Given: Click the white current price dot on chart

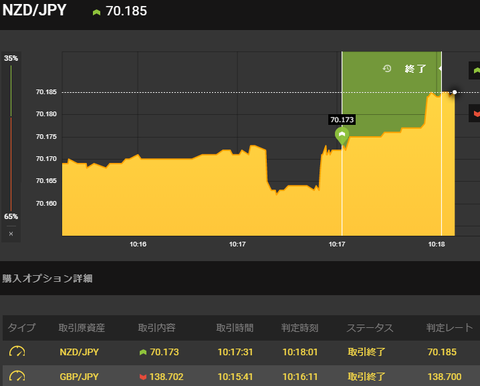Looking at the screenshot, I should point(455,92).
